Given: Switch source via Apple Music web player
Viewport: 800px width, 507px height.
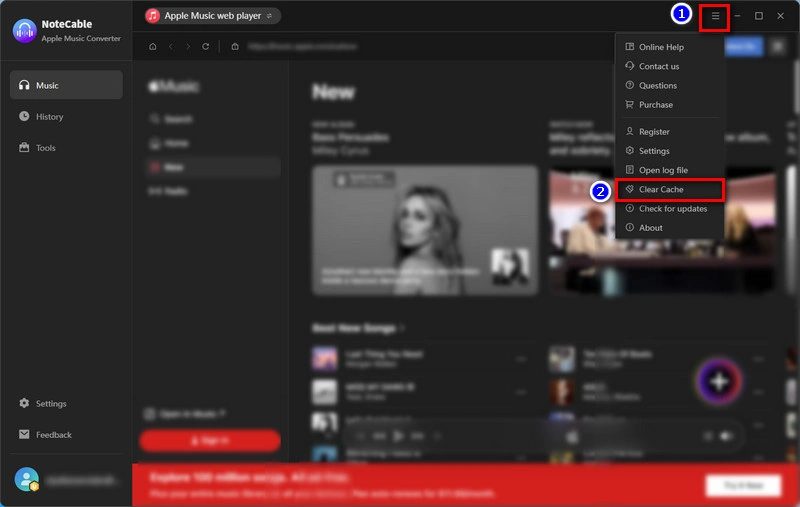Looking at the screenshot, I should pos(212,16).
